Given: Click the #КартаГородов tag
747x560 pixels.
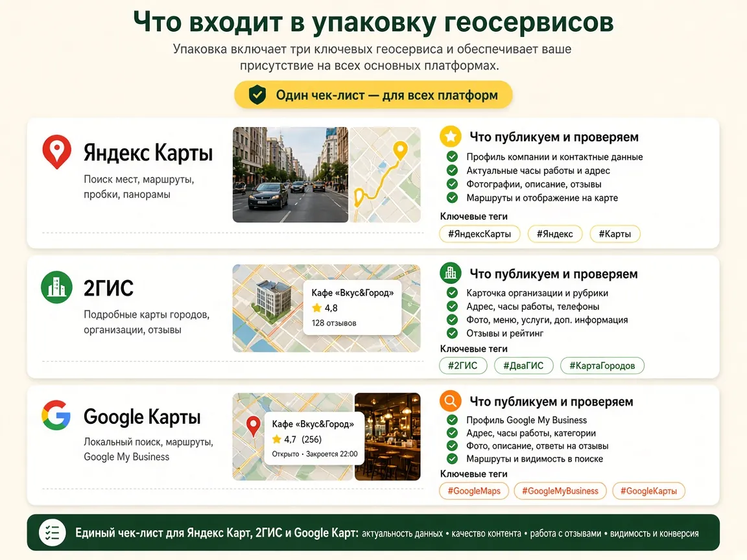Looking at the screenshot, I should click(x=602, y=366).
